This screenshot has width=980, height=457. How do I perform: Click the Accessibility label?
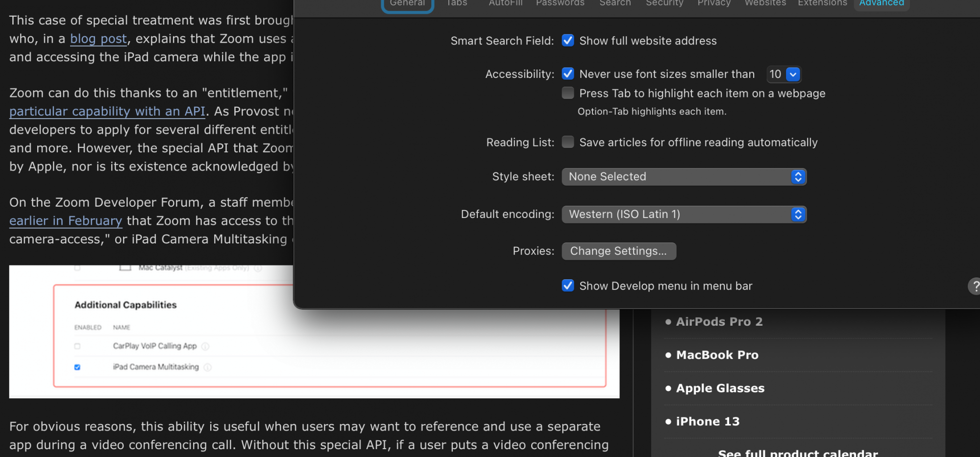pos(520,74)
